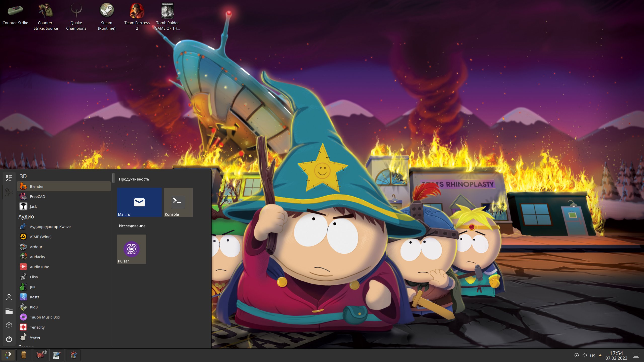
Task: Open Ardour audio workstation
Action: (64, 247)
